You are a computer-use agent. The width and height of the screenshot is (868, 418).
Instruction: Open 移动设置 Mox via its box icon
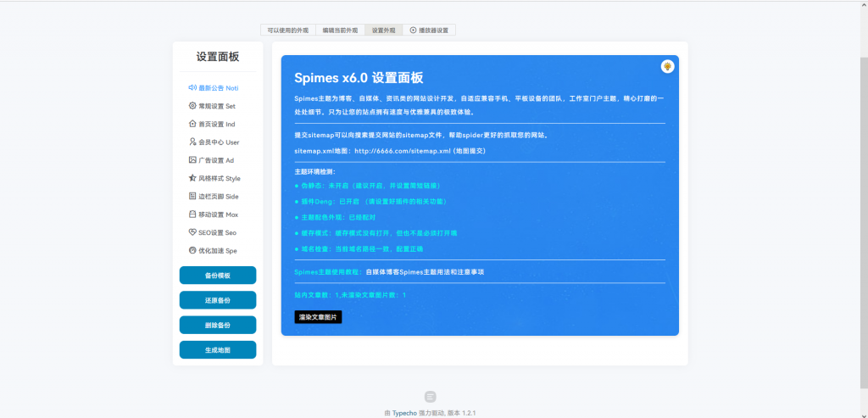click(192, 215)
